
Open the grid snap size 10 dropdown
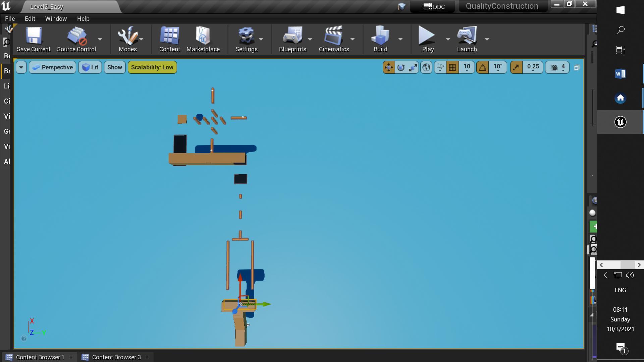467,67
